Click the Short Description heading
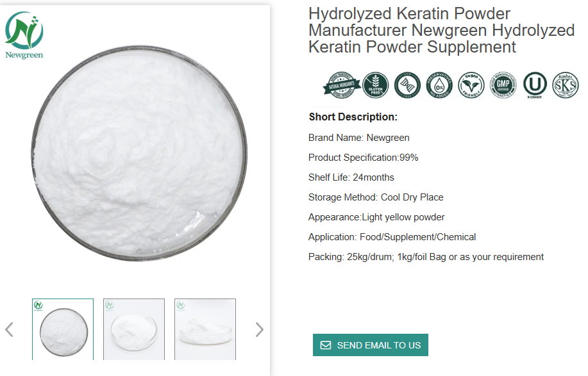The image size is (588, 376). tap(353, 117)
